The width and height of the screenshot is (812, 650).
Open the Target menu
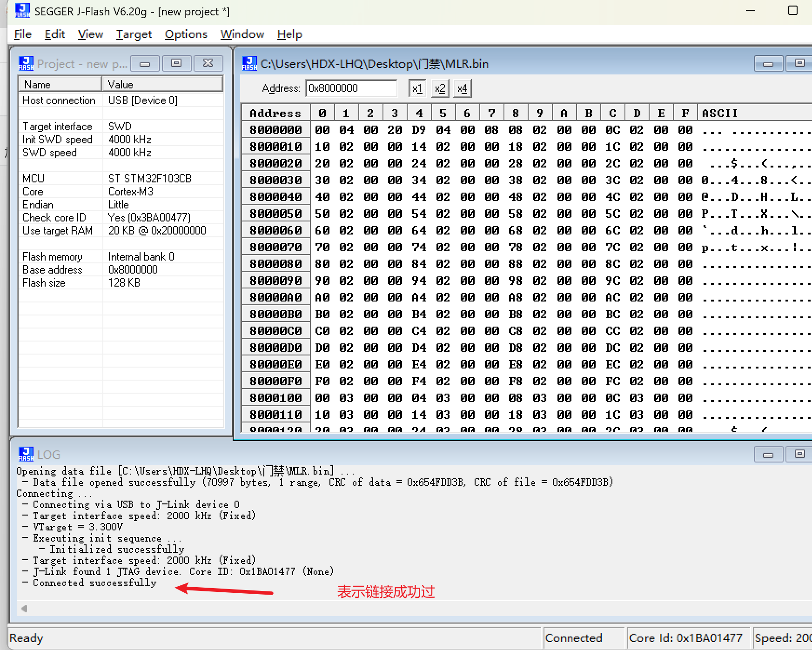point(134,34)
